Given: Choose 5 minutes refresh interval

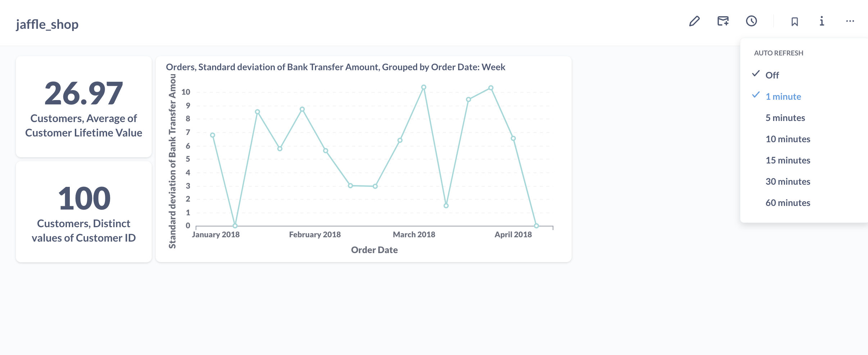Looking at the screenshot, I should tap(785, 118).
